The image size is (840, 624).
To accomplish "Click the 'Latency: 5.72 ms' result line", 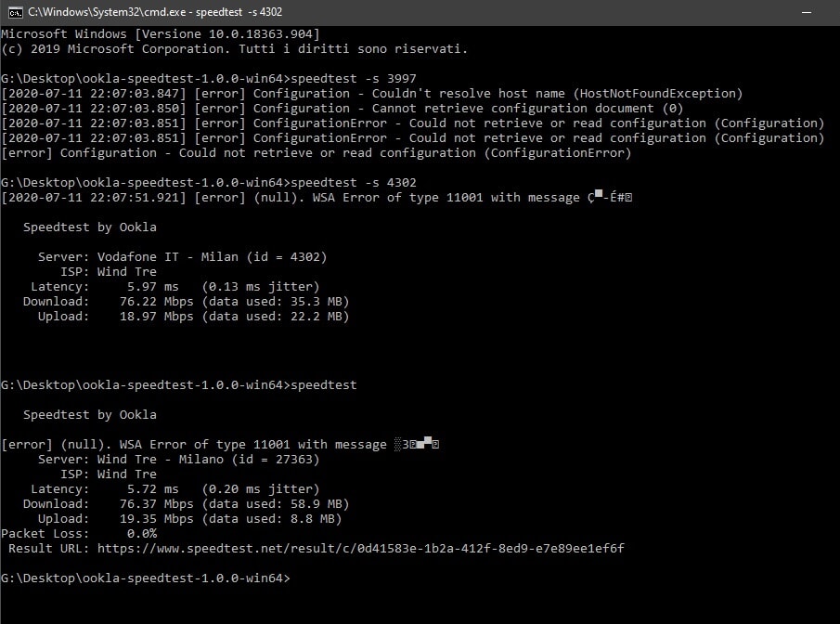I will click(175, 489).
